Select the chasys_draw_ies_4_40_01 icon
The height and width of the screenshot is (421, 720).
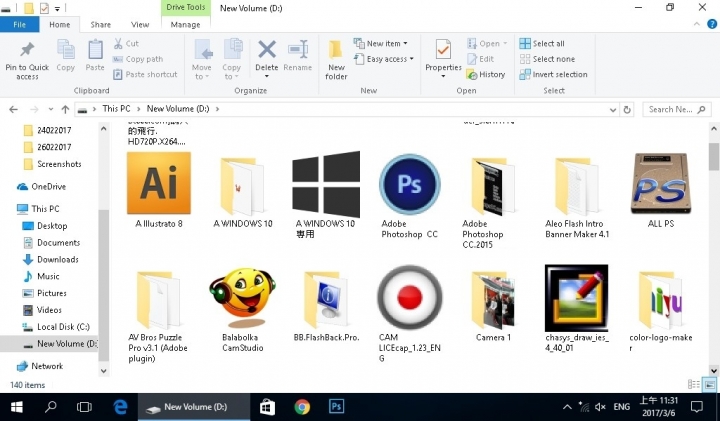[x=577, y=298]
